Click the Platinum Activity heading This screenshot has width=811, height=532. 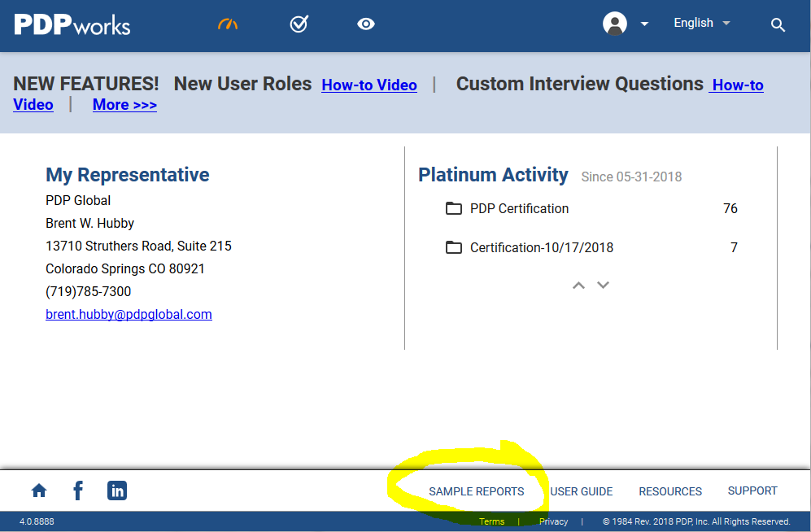(493, 175)
